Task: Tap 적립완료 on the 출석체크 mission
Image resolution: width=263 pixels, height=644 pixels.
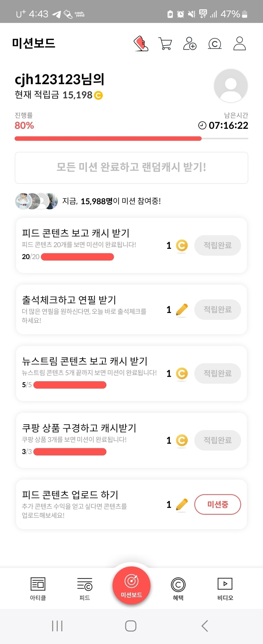Action: coord(217,309)
